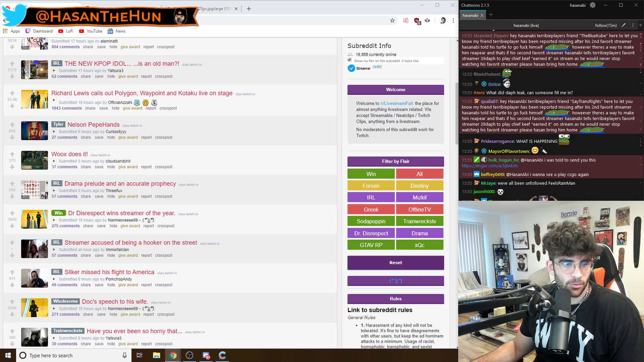Screen dimensions: 644x362
Task: Click the Reddit page vertical scrollbar
Action: click(x=456, y=113)
